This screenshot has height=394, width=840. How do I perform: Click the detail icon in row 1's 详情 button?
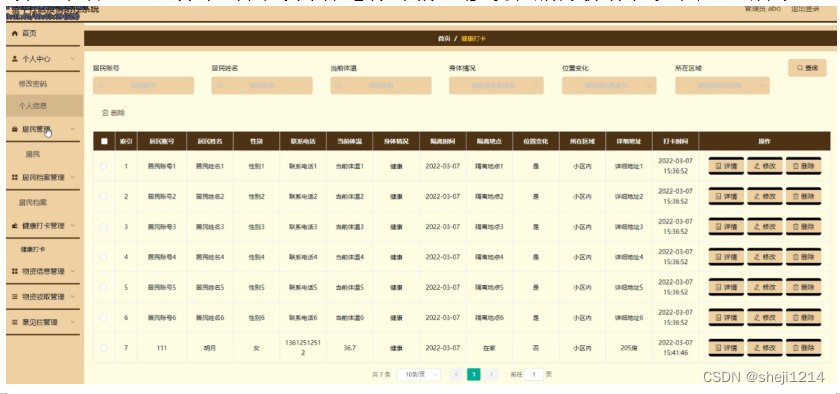pos(719,166)
